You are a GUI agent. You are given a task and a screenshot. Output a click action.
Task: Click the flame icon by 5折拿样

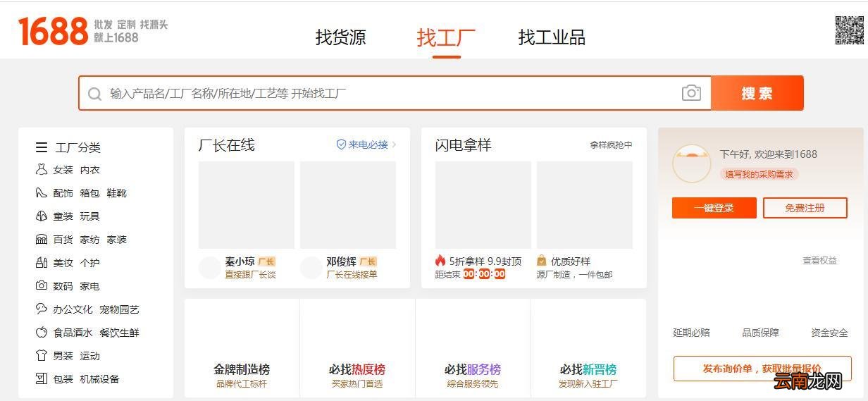[x=440, y=261]
